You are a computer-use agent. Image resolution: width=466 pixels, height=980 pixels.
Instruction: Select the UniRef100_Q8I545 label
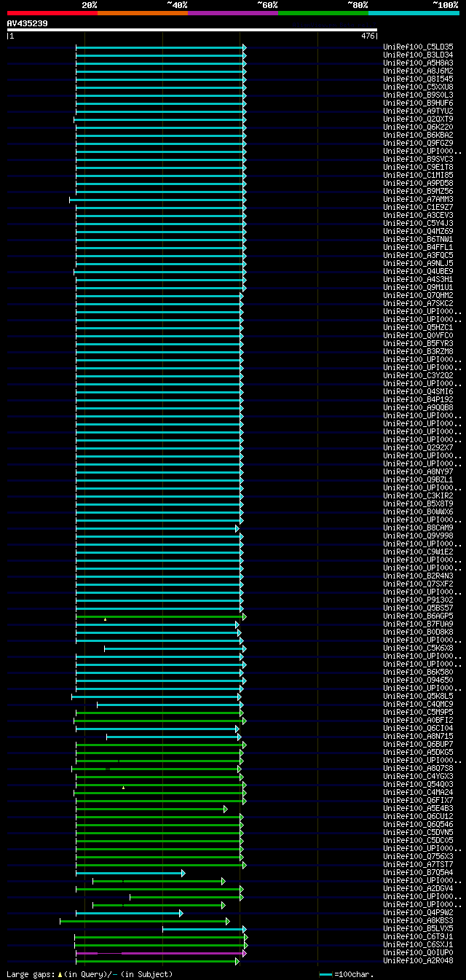tap(418, 79)
